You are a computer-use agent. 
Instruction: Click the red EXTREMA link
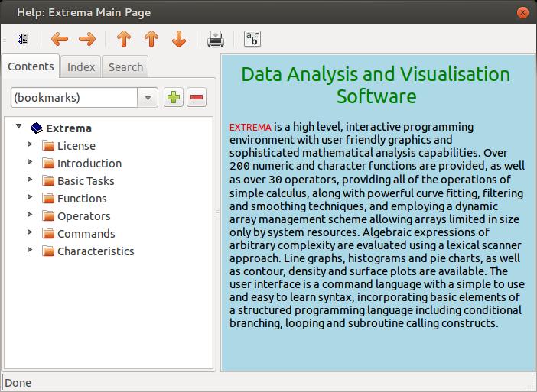tap(250, 127)
